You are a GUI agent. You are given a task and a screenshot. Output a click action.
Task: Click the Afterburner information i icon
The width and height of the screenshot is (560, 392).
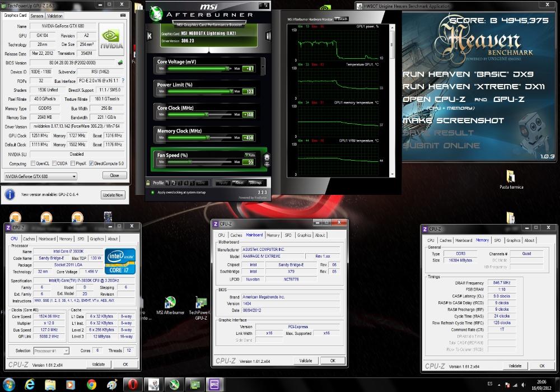[x=268, y=36]
